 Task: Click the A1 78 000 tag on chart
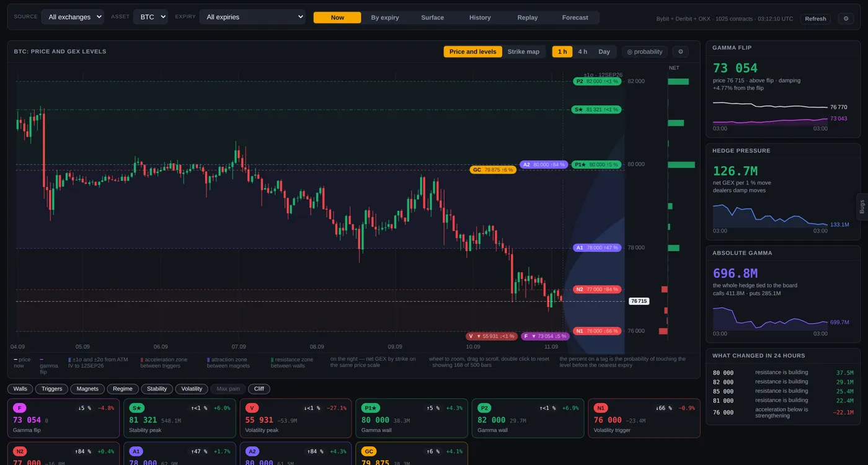[x=597, y=247]
